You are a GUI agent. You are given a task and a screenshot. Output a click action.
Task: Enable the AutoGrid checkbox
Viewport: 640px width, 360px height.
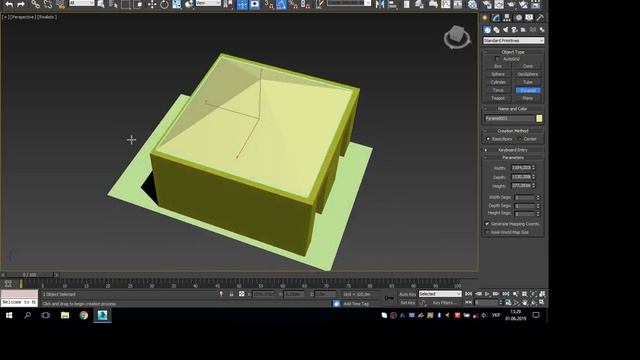tap(497, 59)
